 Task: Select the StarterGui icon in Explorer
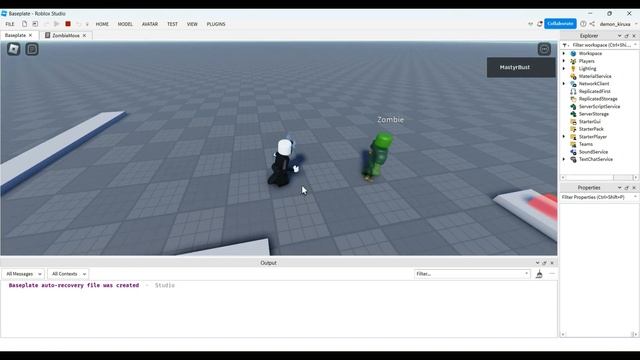tap(573, 122)
